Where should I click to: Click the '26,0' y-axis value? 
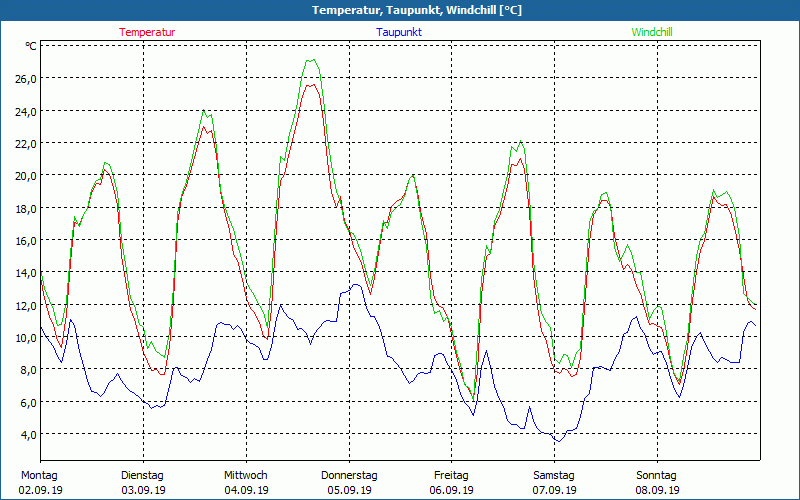[x=26, y=79]
